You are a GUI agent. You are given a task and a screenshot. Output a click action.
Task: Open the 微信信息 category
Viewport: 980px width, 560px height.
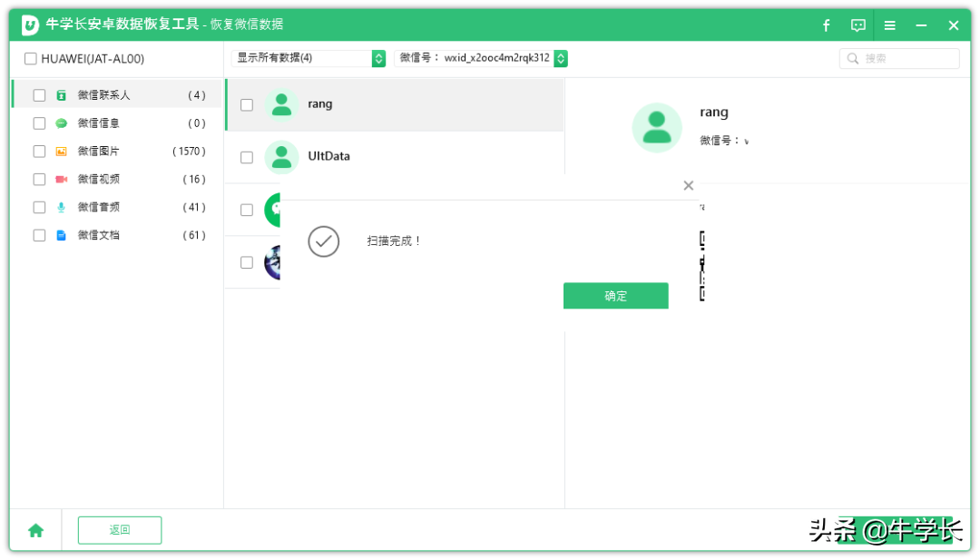(x=118, y=123)
